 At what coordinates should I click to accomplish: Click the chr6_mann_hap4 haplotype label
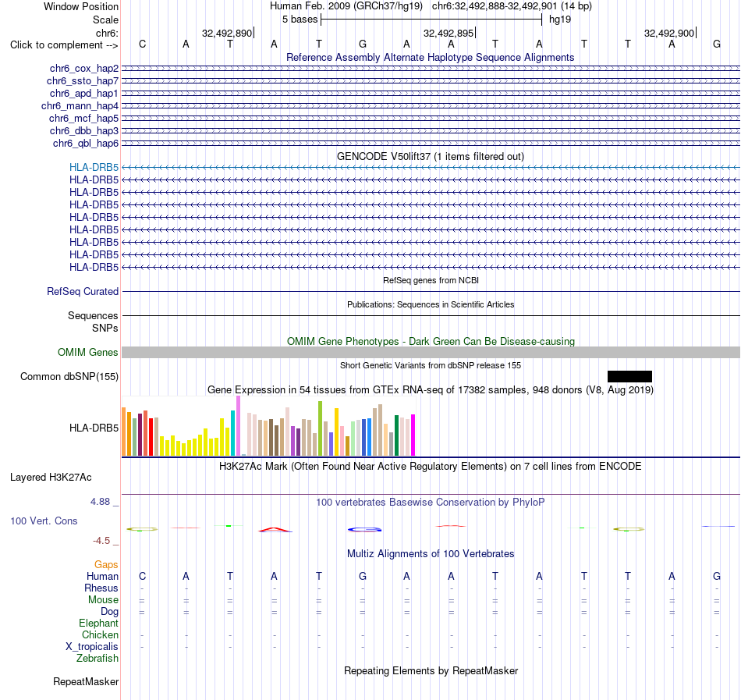(80, 106)
